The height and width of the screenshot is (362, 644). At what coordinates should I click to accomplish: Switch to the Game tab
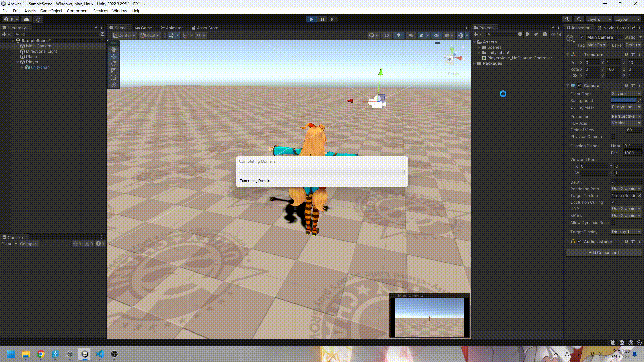[x=143, y=28]
